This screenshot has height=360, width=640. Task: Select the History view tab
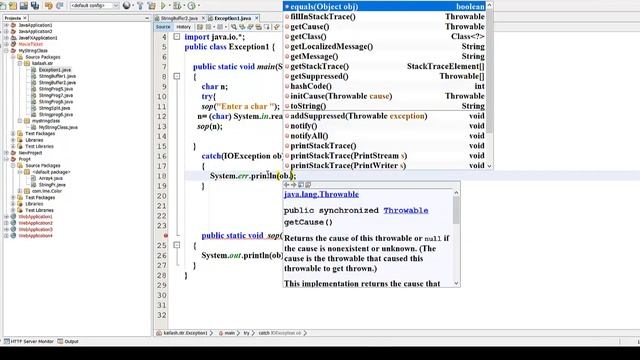(x=183, y=27)
